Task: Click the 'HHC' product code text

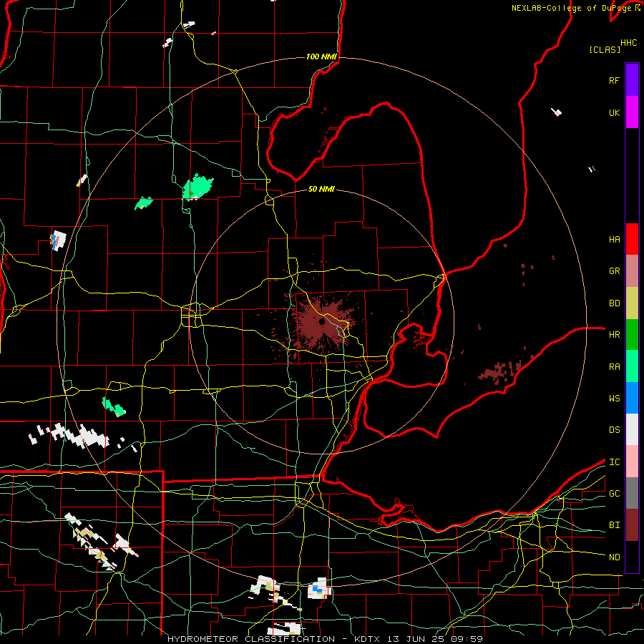Action: pos(628,43)
